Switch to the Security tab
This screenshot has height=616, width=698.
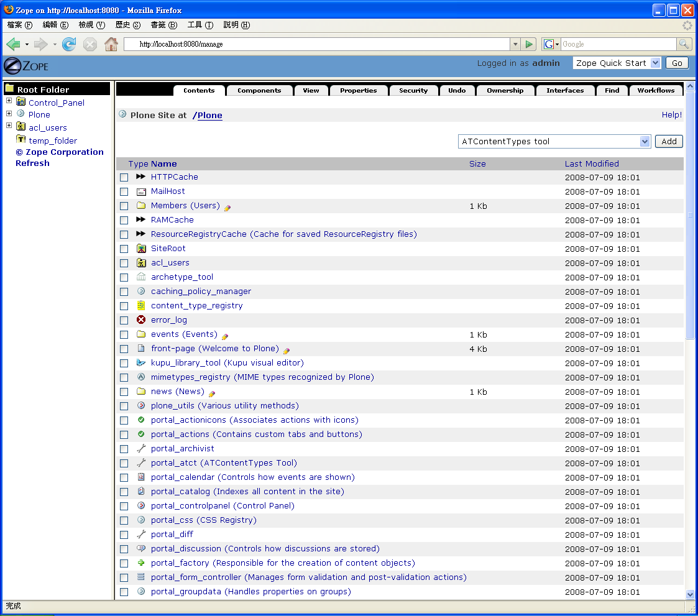click(x=413, y=90)
